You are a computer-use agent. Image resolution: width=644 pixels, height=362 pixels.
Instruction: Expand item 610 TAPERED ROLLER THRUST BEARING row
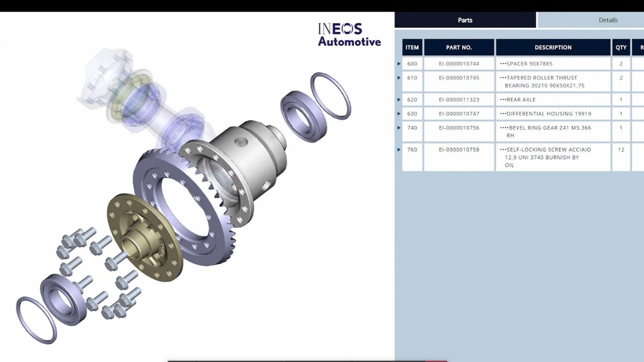(398, 78)
